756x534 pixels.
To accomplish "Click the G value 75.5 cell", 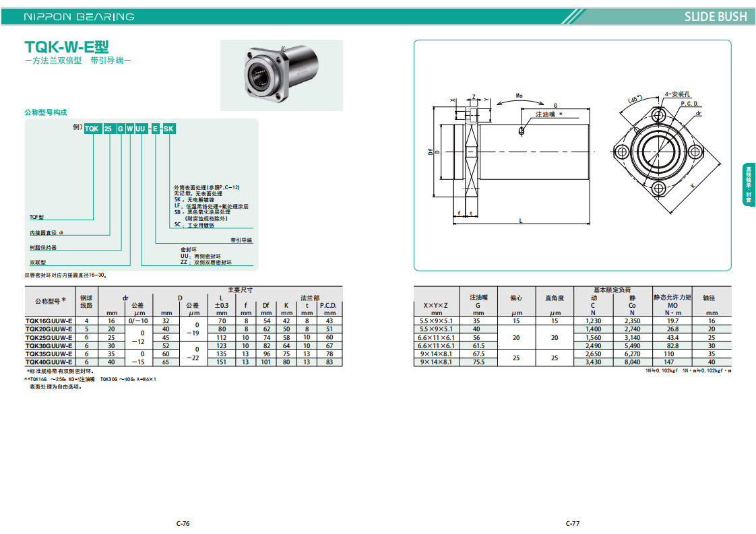I will tap(478, 362).
